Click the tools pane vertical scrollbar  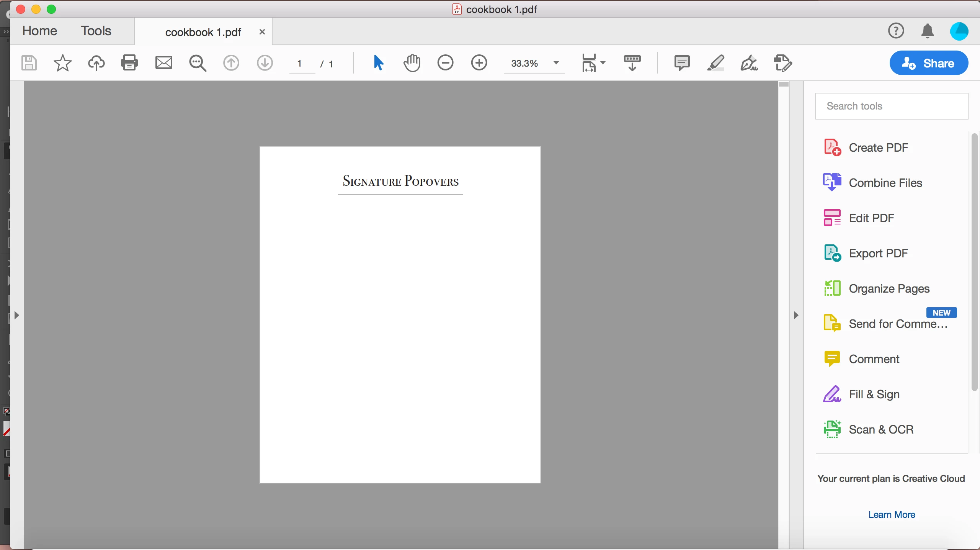pos(975,262)
